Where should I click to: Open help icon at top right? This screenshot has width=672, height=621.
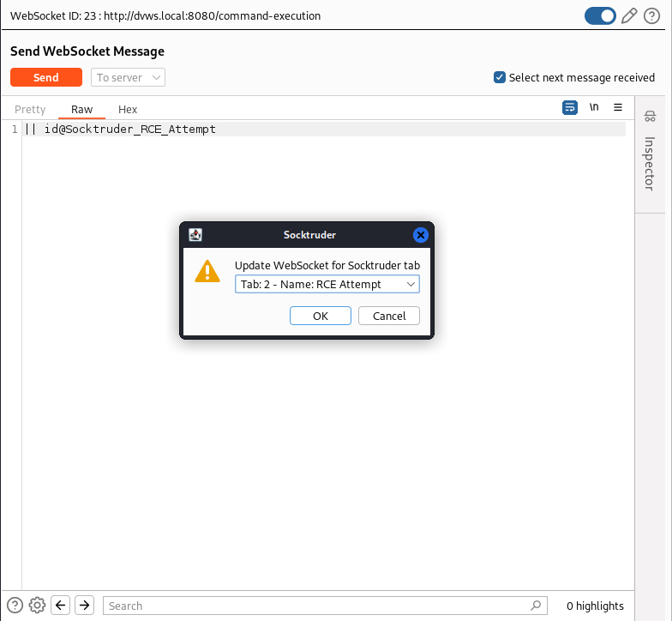651,15
